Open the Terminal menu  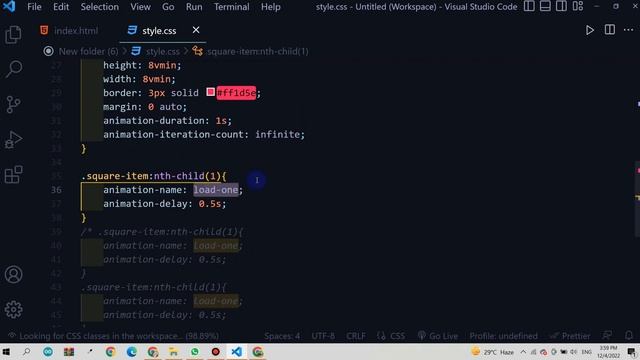pos(231,7)
